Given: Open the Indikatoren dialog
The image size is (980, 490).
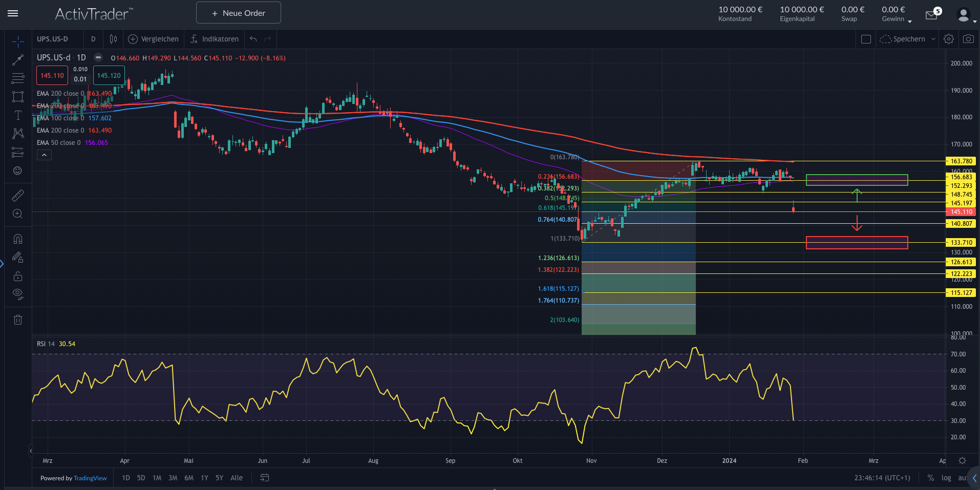Looking at the screenshot, I should pos(215,39).
